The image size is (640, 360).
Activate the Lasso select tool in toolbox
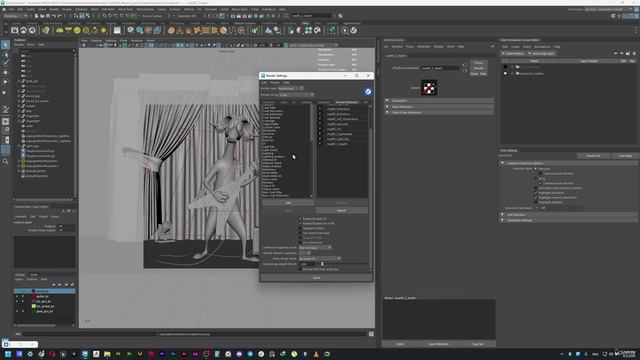click(5, 54)
